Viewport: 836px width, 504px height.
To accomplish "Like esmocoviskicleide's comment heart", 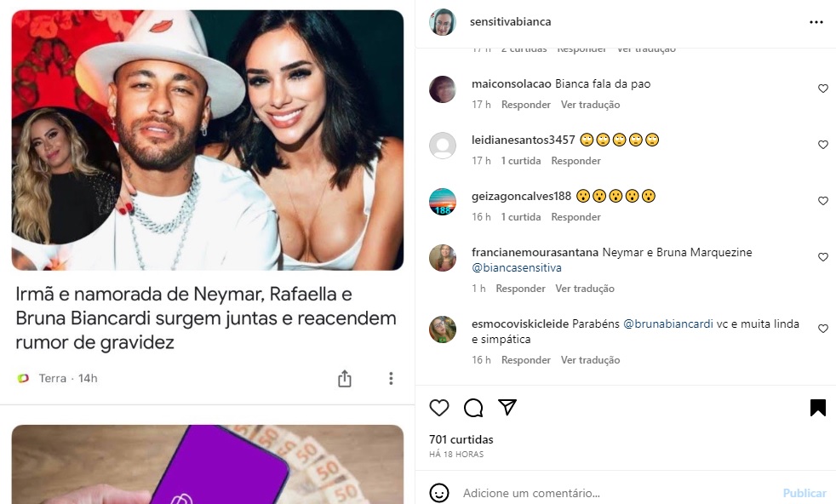I will pyautogui.click(x=822, y=329).
